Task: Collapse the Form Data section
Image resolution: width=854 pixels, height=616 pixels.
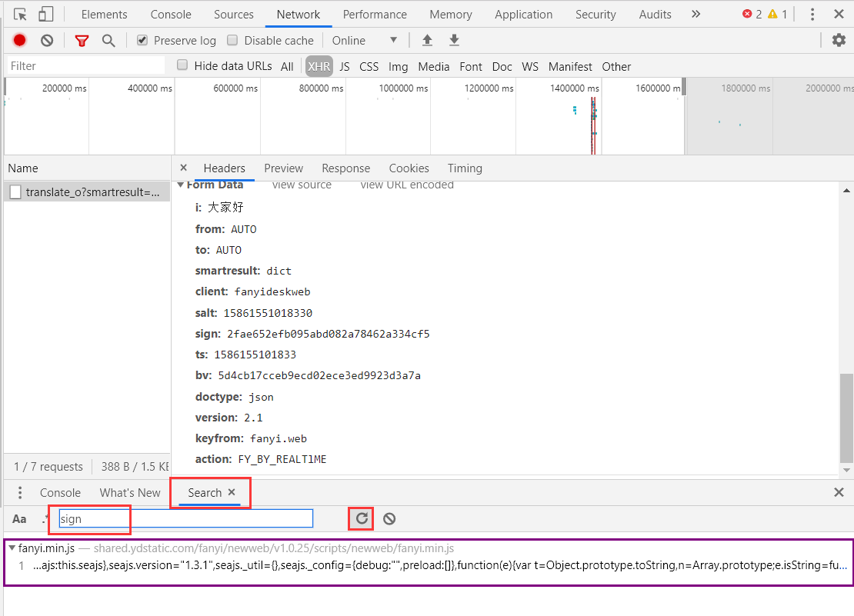Action: coord(180,185)
